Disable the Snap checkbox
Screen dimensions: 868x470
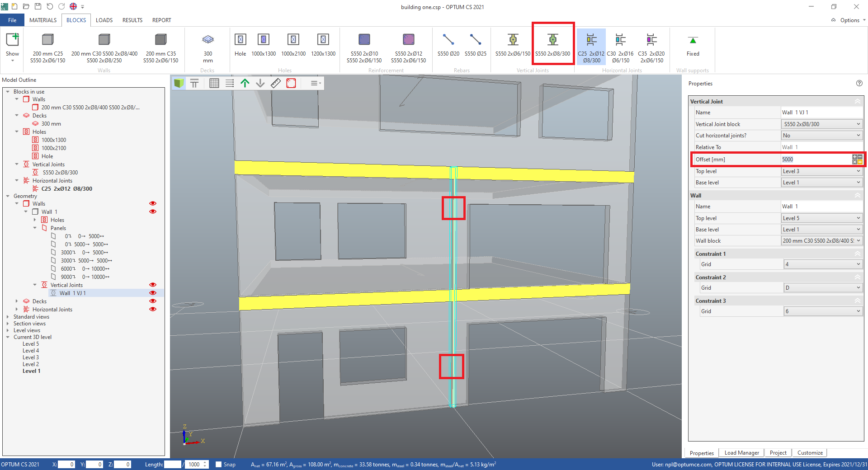pyautogui.click(x=219, y=465)
